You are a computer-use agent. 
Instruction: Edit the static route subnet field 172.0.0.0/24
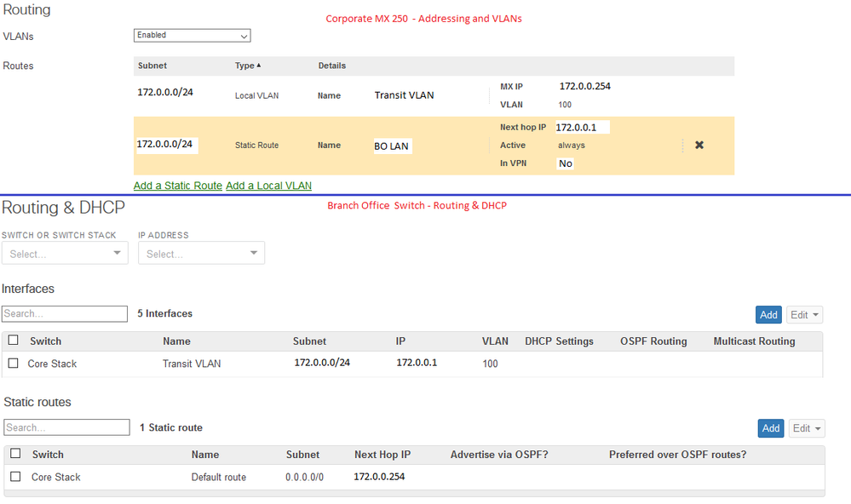click(x=167, y=145)
